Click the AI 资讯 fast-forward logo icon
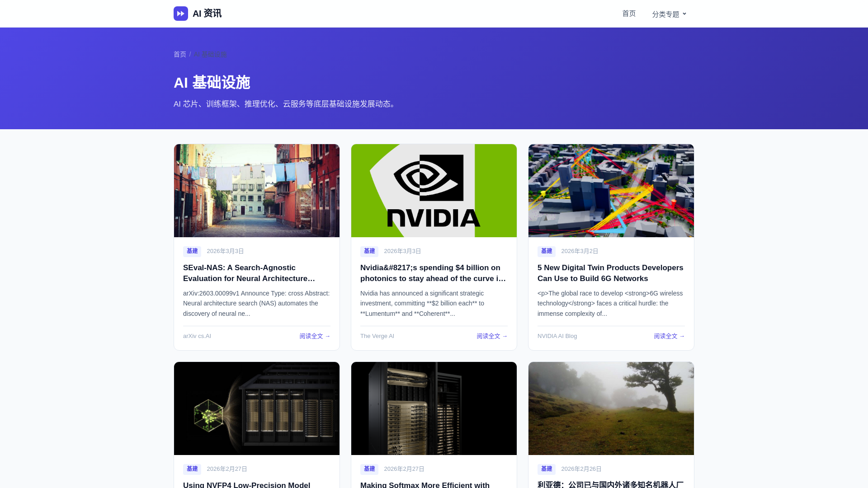 (181, 14)
